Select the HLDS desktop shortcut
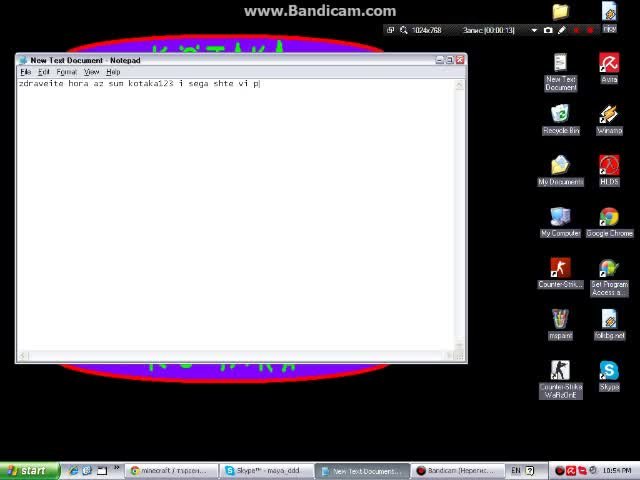 coord(609,168)
